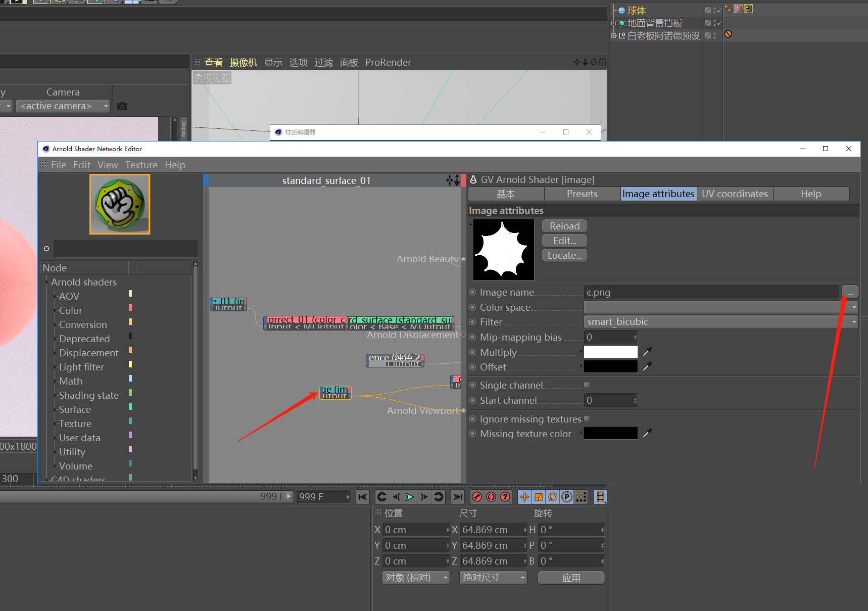Toggle the visibility dots for 白老板阿诺德预设
868x611 pixels.
click(x=714, y=36)
